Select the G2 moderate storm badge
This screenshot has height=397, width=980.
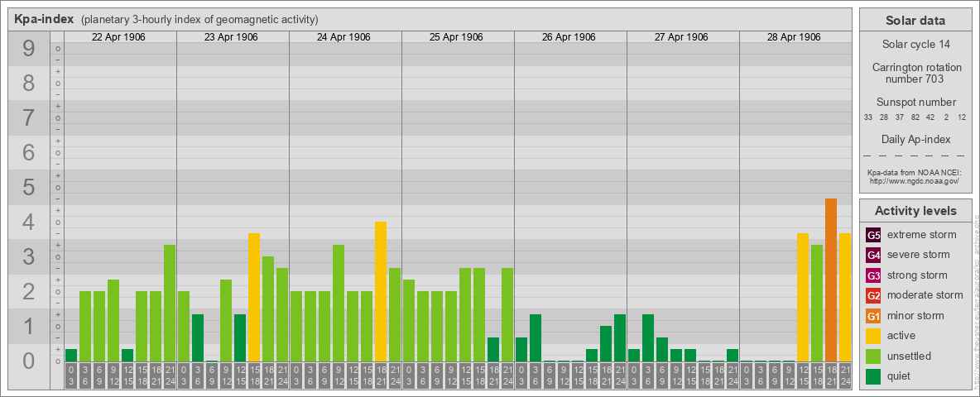873,295
